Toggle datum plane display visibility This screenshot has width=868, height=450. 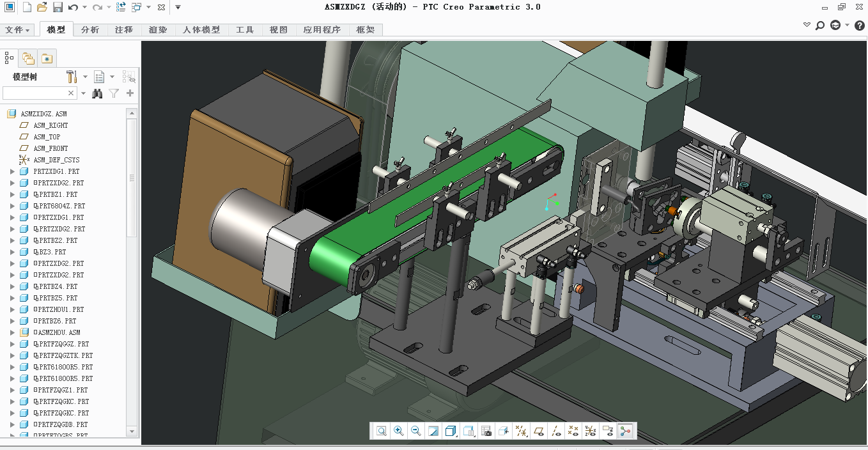point(539,431)
